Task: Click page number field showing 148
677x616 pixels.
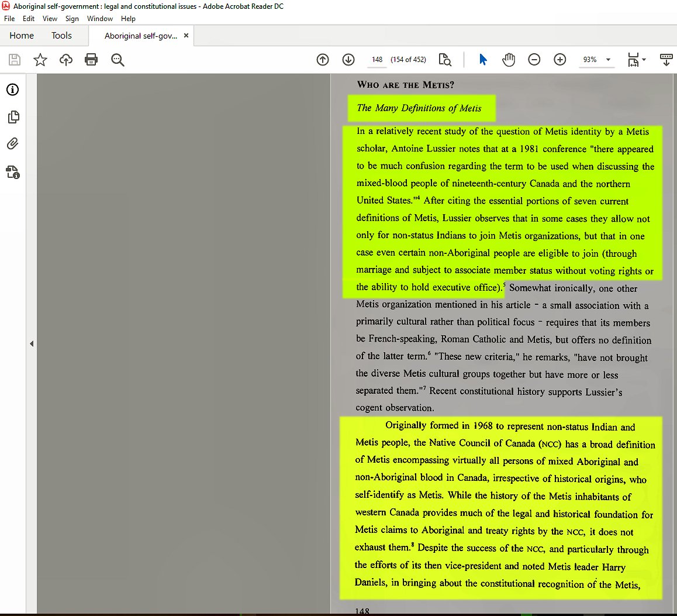Action: (x=377, y=60)
